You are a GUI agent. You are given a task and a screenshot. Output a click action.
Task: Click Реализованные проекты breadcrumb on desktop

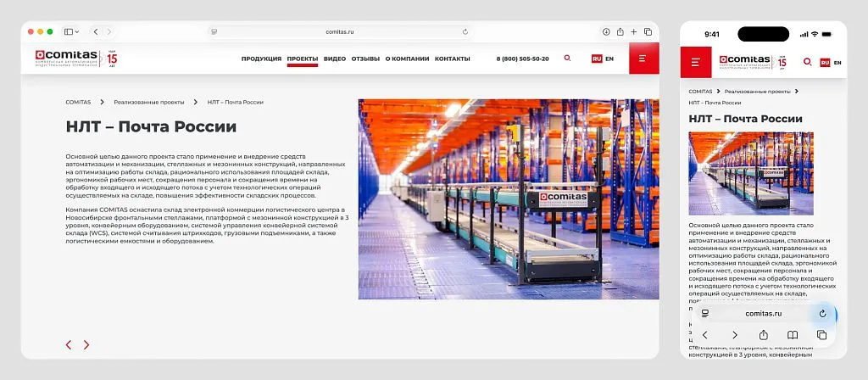click(149, 102)
